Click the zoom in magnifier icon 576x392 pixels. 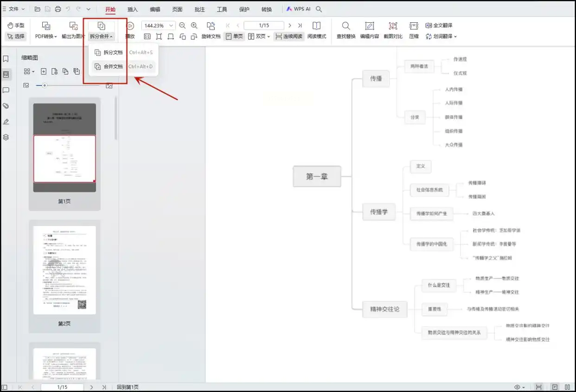(x=194, y=26)
